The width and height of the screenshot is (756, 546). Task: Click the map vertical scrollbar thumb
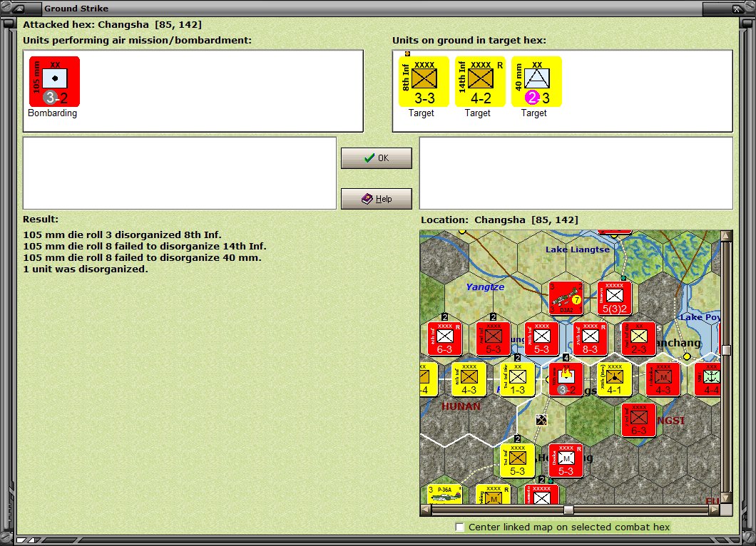tap(726, 351)
